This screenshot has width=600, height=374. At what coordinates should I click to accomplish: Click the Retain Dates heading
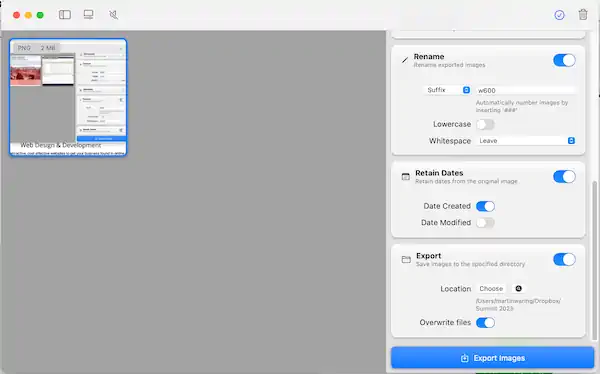tap(439, 173)
